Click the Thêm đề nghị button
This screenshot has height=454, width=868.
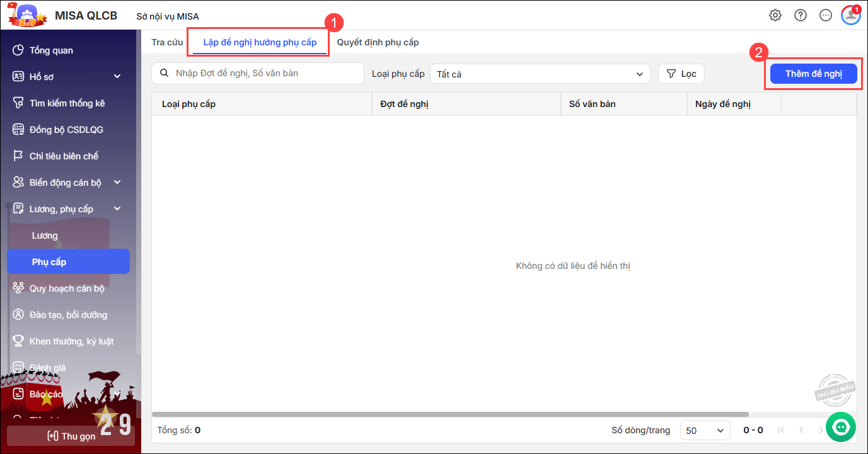tap(813, 74)
